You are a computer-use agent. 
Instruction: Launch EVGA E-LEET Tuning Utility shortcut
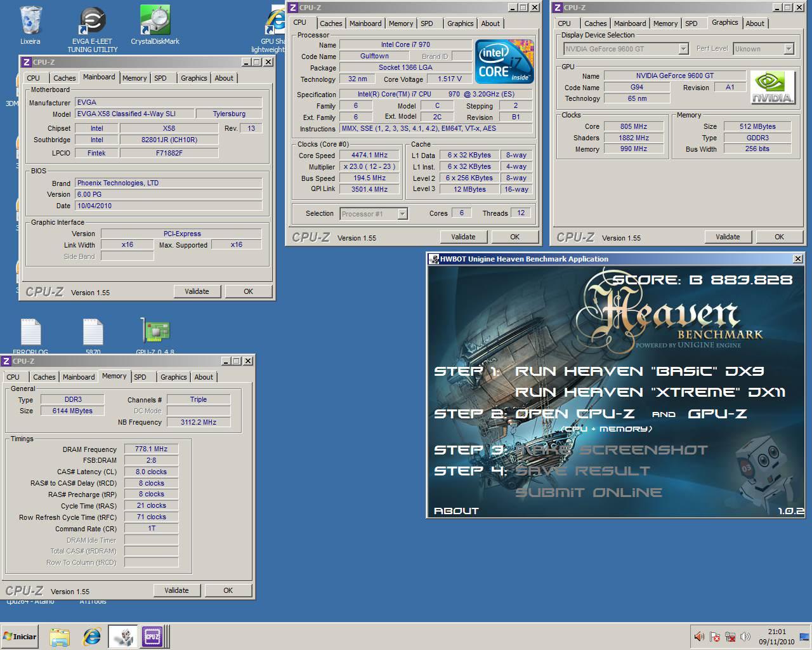pyautogui.click(x=93, y=29)
